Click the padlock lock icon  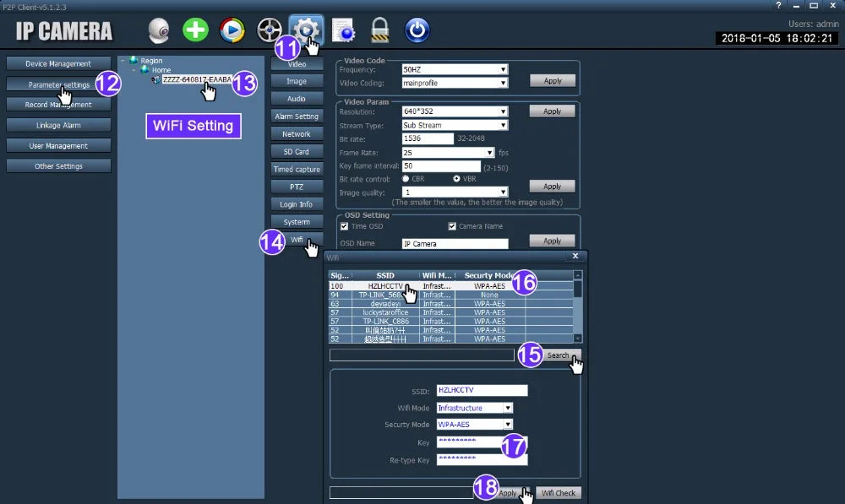point(380,30)
